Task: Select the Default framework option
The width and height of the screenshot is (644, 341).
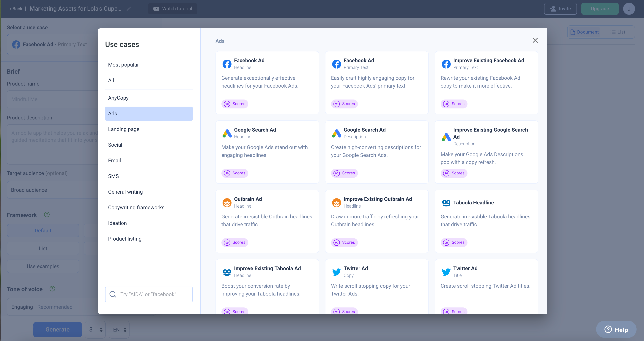Action: [43, 231]
